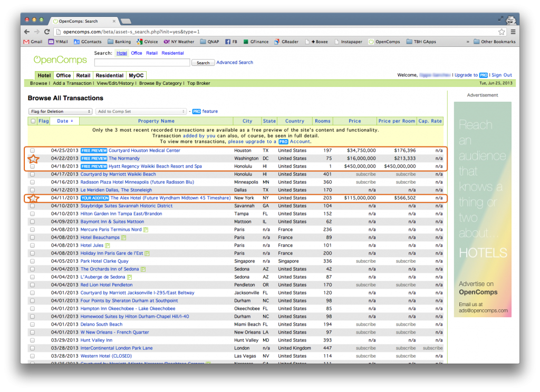Click the PRO badge next to feature
The width and height of the screenshot is (540, 392).
tap(196, 112)
